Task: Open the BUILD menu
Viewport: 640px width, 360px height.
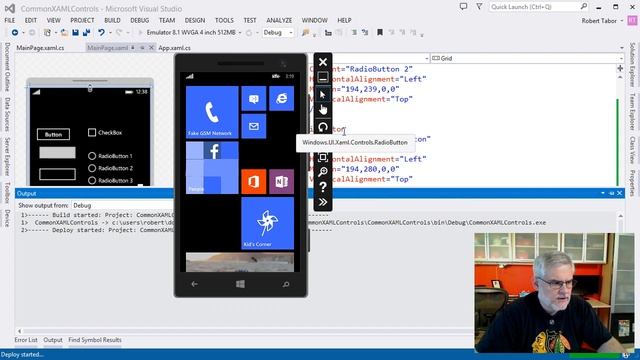Action: coord(112,20)
